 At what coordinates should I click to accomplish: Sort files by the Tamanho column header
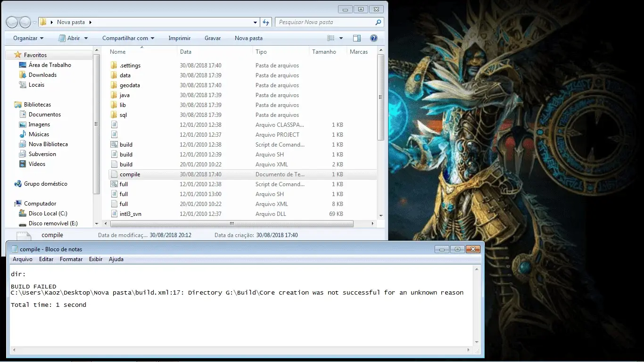click(x=328, y=52)
